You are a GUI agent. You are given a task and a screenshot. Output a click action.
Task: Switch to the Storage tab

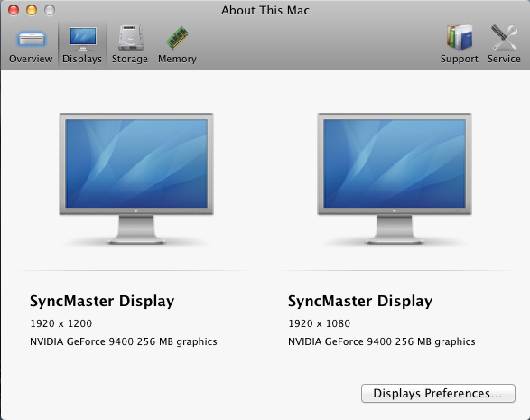pos(130,44)
